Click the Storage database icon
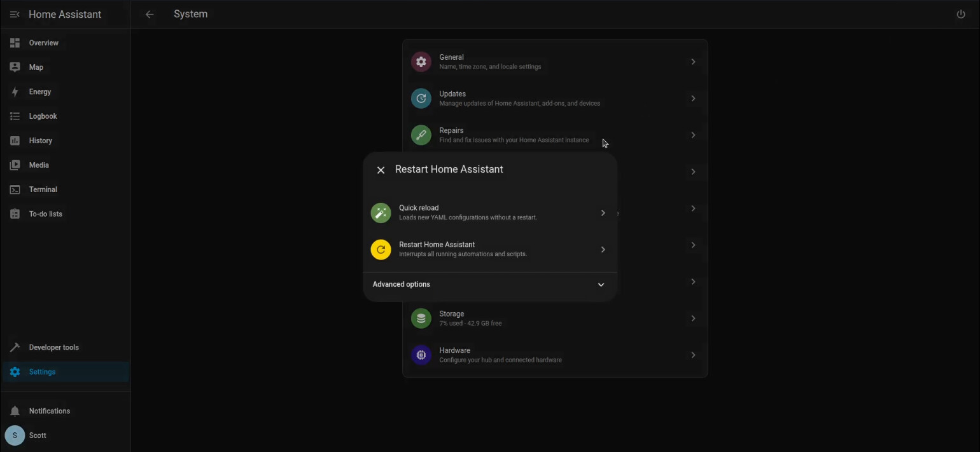This screenshot has height=452, width=980. [x=421, y=318]
